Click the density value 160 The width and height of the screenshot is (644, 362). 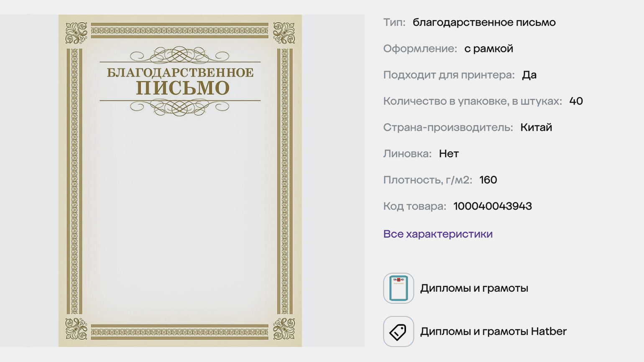click(488, 180)
